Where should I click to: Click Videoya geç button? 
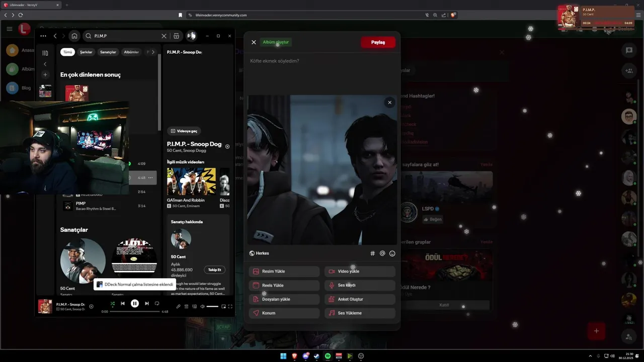tap(184, 131)
